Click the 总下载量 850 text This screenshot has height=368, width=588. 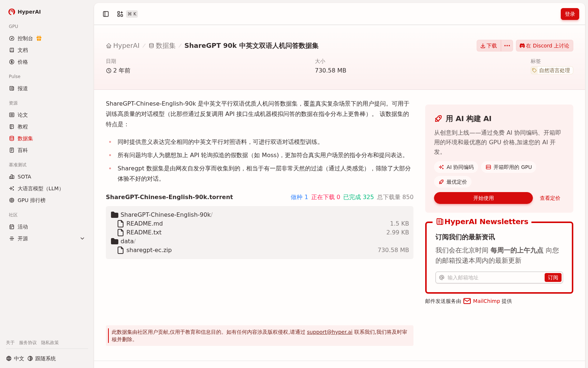click(x=395, y=197)
